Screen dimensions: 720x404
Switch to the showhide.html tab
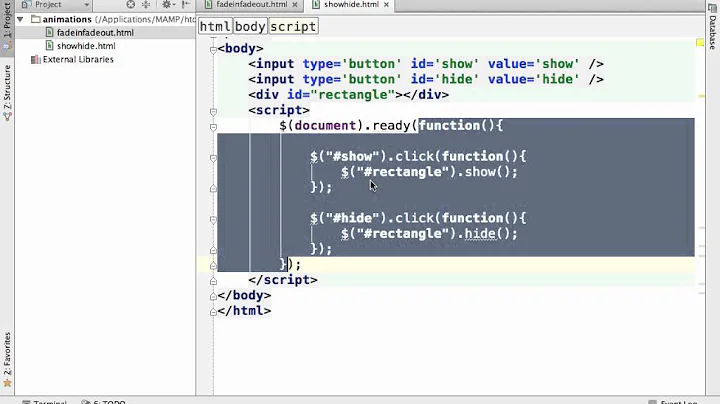(351, 5)
